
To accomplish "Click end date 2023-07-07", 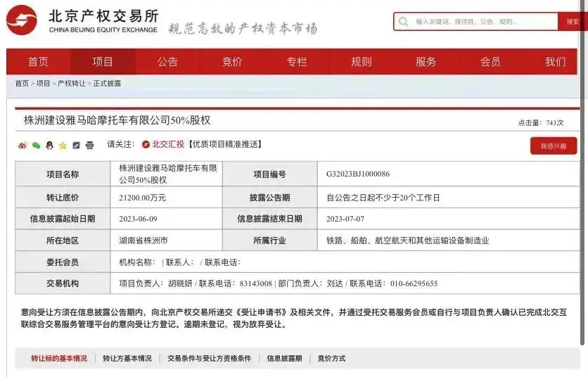I will 345,219.
